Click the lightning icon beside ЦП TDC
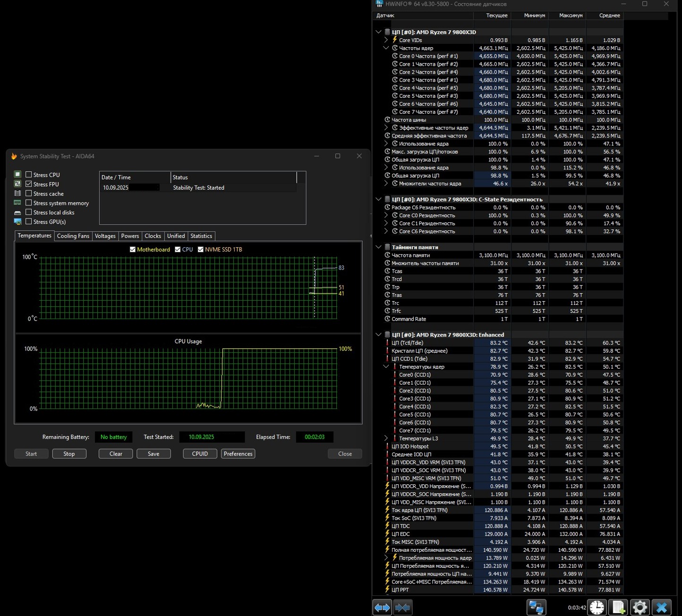The image size is (682, 616). click(x=387, y=526)
